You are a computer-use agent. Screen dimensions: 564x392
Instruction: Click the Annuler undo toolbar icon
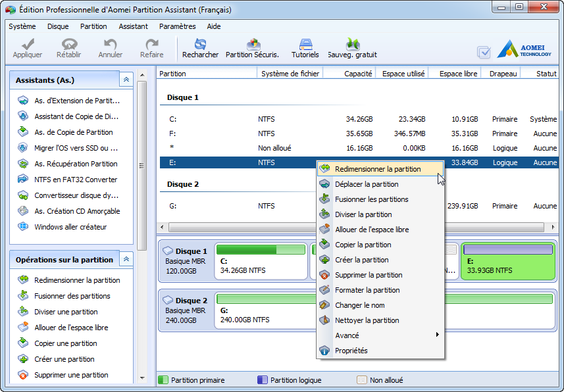[x=111, y=45]
